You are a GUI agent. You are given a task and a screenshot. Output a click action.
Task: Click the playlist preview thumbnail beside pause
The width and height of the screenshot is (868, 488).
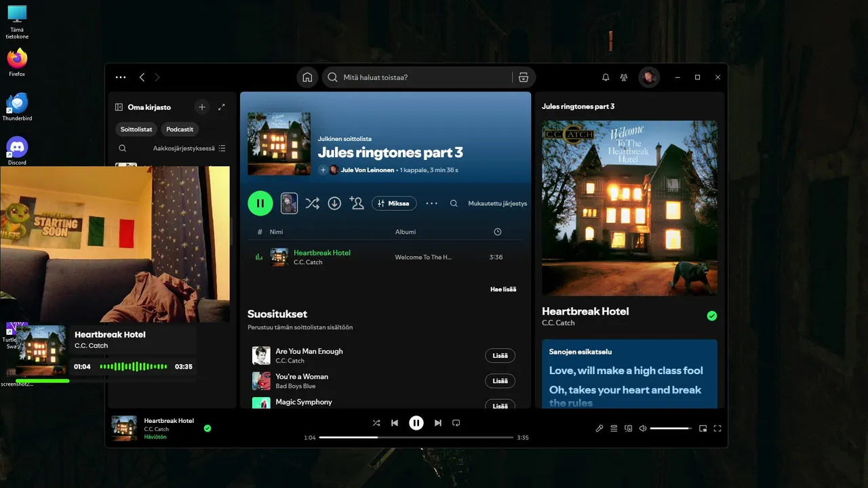(x=290, y=203)
